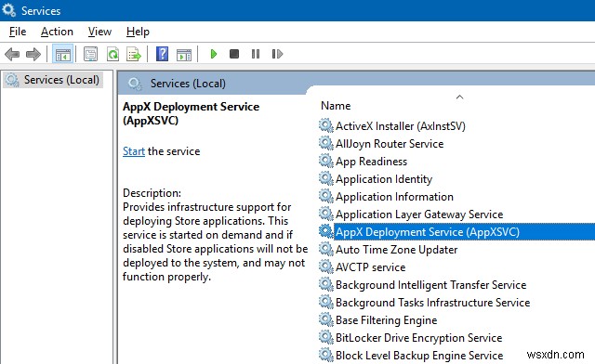Restart Service toolbar icon
Viewport: 595px width, 364px height.
pyautogui.click(x=277, y=54)
